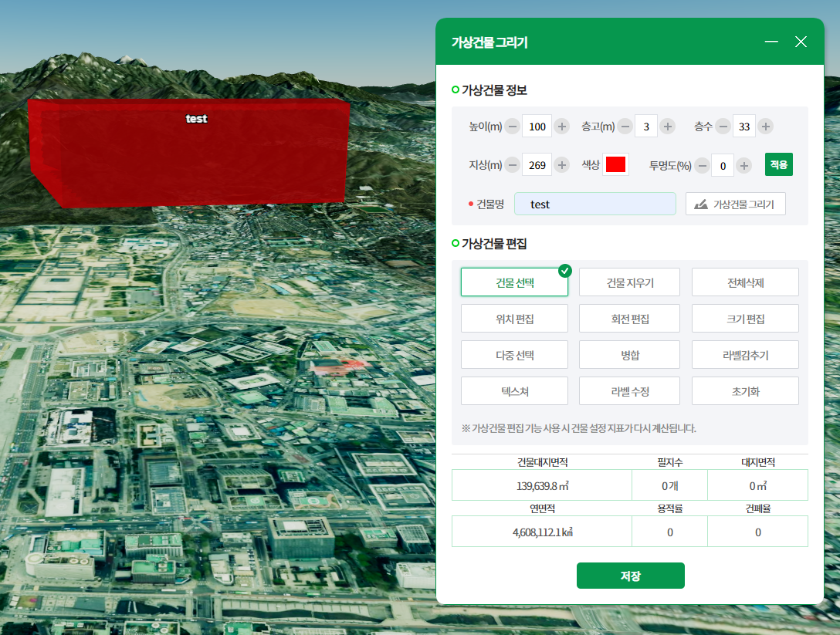
Task: Choose 라벨 수정 to edit label
Action: (629, 391)
